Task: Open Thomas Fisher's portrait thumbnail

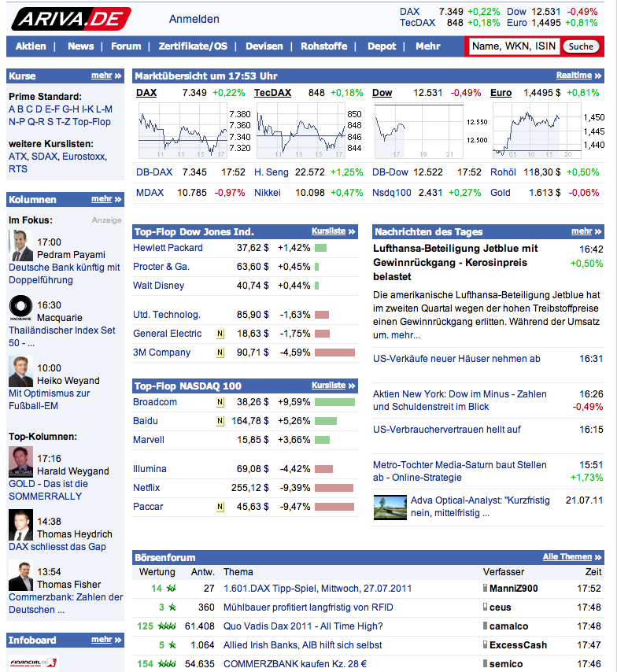Action: click(20, 575)
